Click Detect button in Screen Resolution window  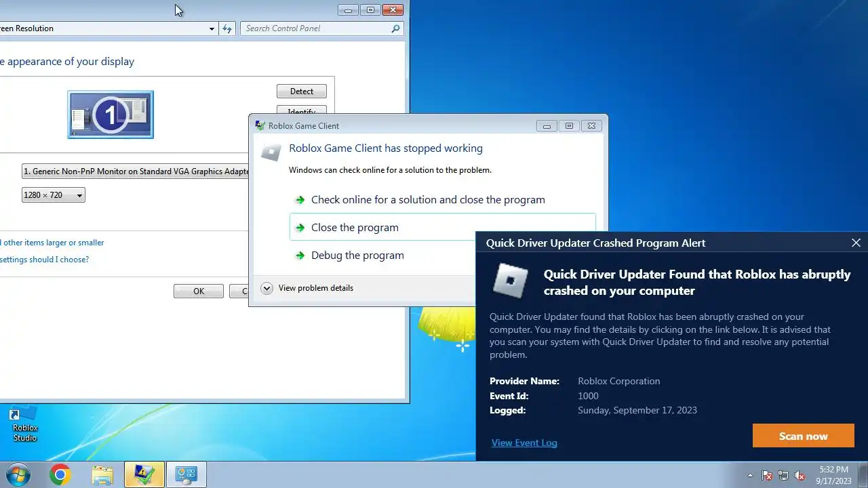[302, 91]
